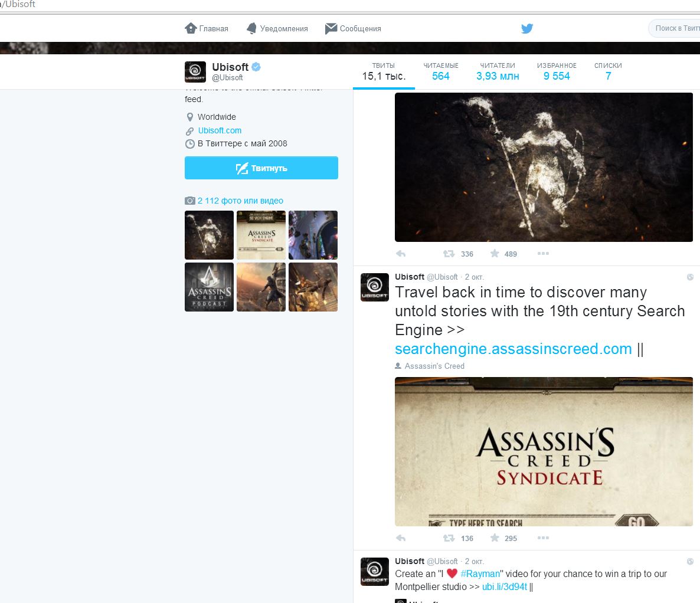The height and width of the screenshot is (603, 700).
Task: Open the Читаемые tab showing 564
Action: click(441, 71)
